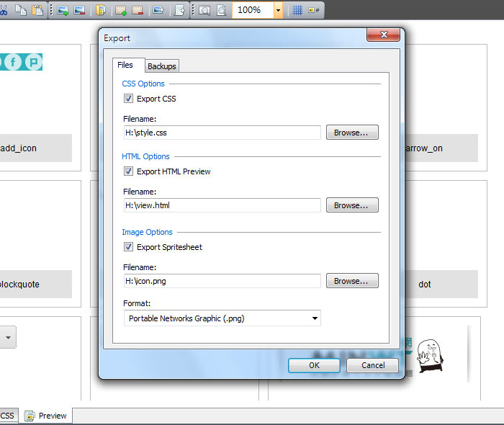
Task: Click the 100% zoom value field
Action: [x=253, y=10]
